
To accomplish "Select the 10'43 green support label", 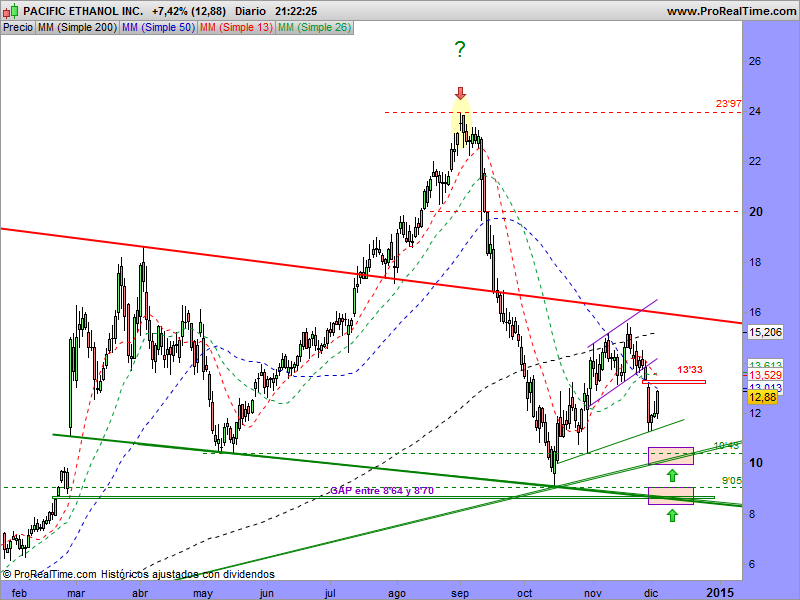I will click(726, 445).
